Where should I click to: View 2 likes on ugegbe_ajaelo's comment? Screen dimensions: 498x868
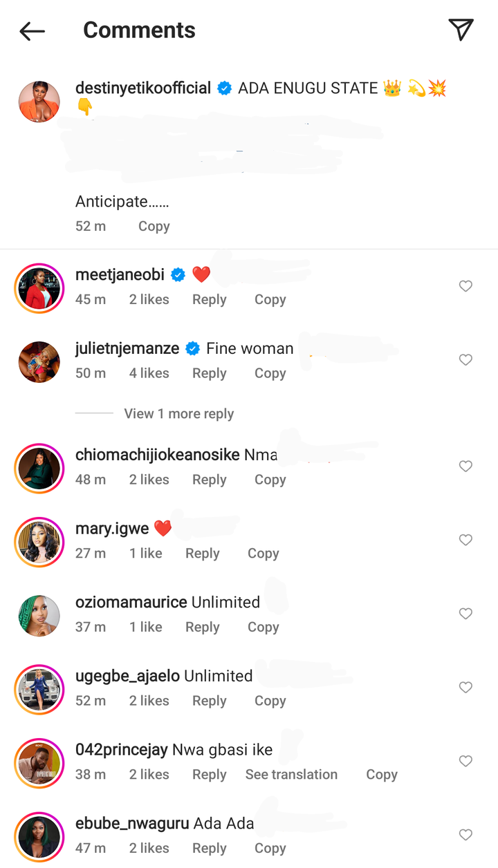149,701
